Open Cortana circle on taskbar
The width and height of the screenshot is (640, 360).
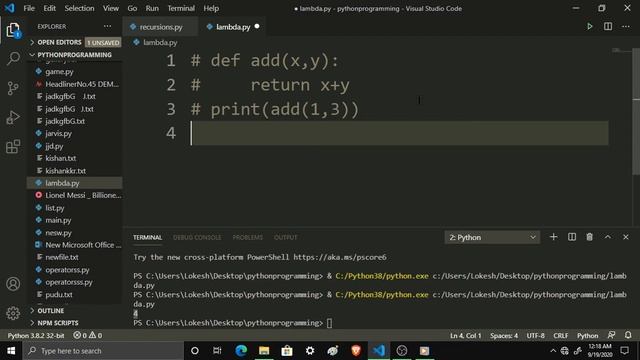click(195, 351)
